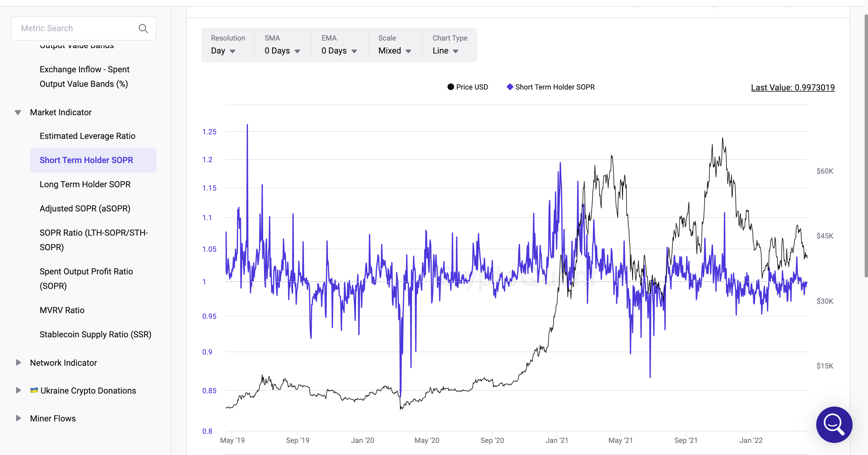The width and height of the screenshot is (868, 455).
Task: Open the Scale Mixed dropdown
Action: click(394, 51)
